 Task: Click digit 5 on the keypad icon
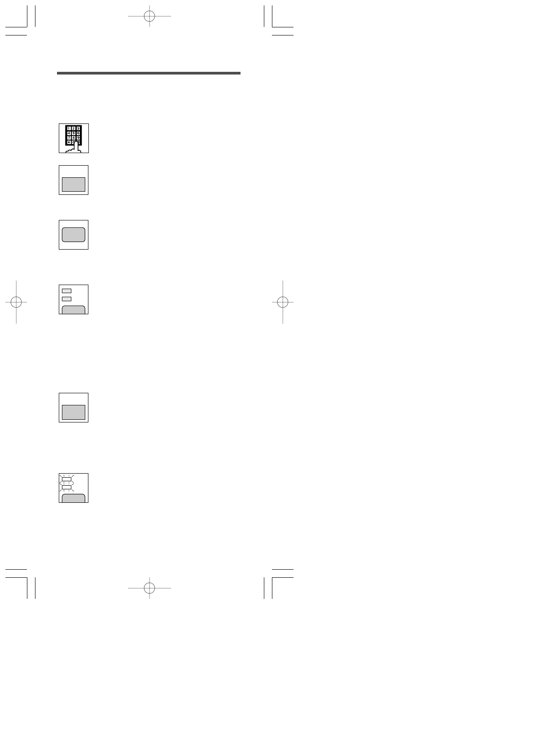[x=74, y=133]
